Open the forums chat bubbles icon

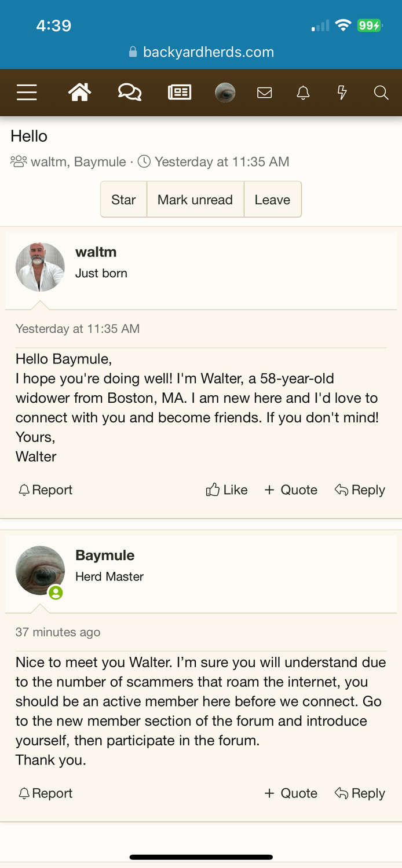[x=130, y=93]
